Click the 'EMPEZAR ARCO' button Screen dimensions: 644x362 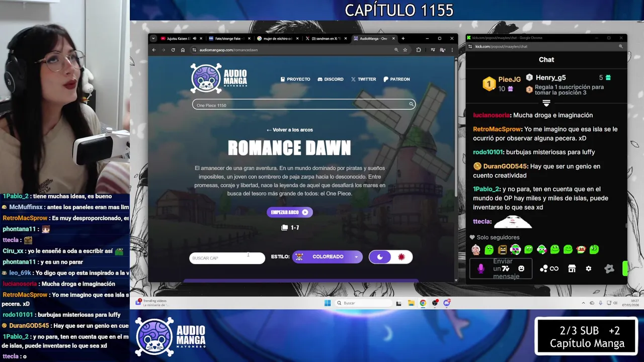tap(290, 212)
